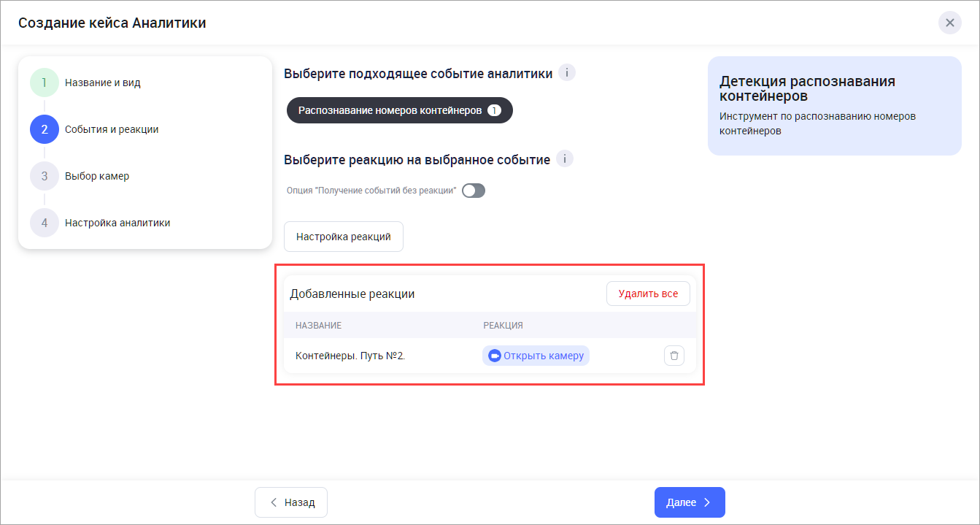Close the analytics case creation dialog
Image resolution: width=980 pixels, height=525 pixels.
[x=949, y=23]
